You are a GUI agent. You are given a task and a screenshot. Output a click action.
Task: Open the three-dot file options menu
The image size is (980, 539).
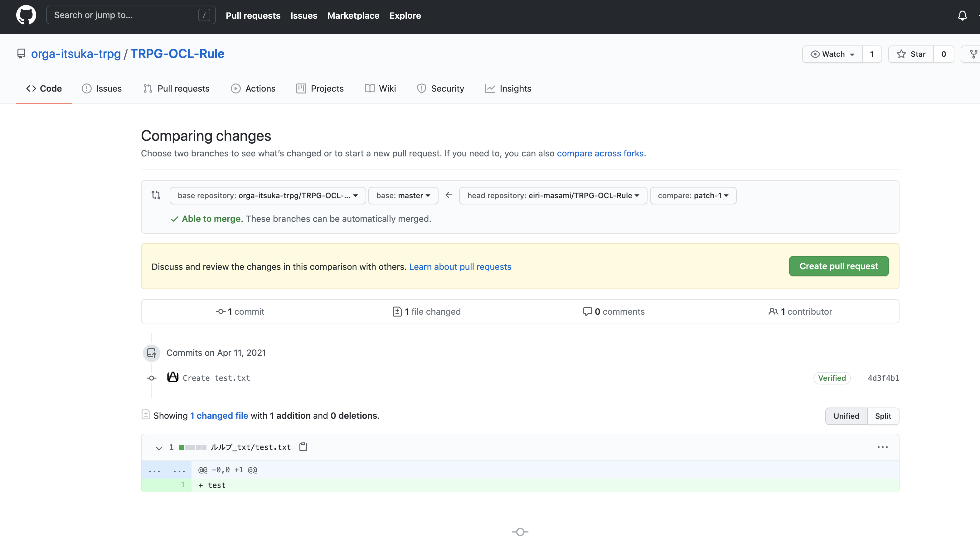pyautogui.click(x=882, y=447)
